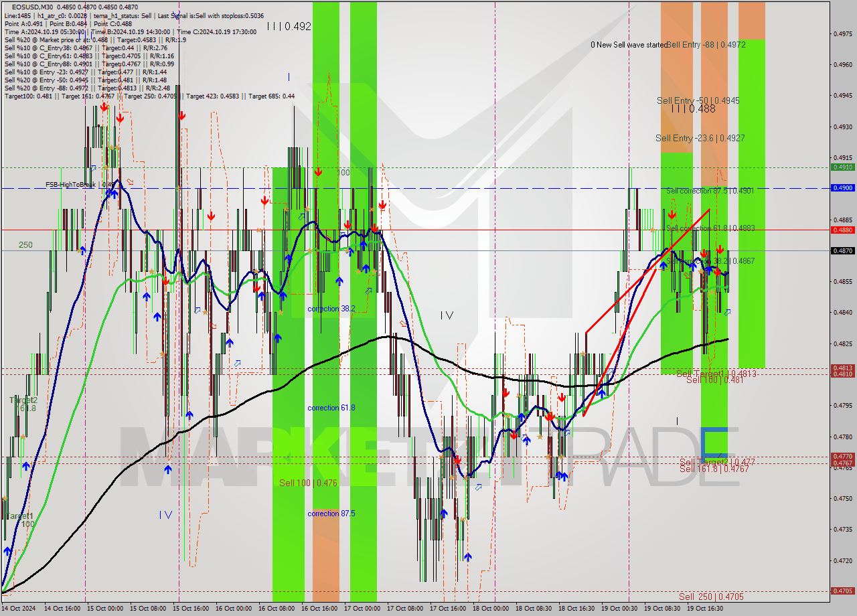Click the 'Sell 161.8 | 0.4767' label
Image resolution: width=857 pixels, height=616 pixels.
(x=714, y=469)
